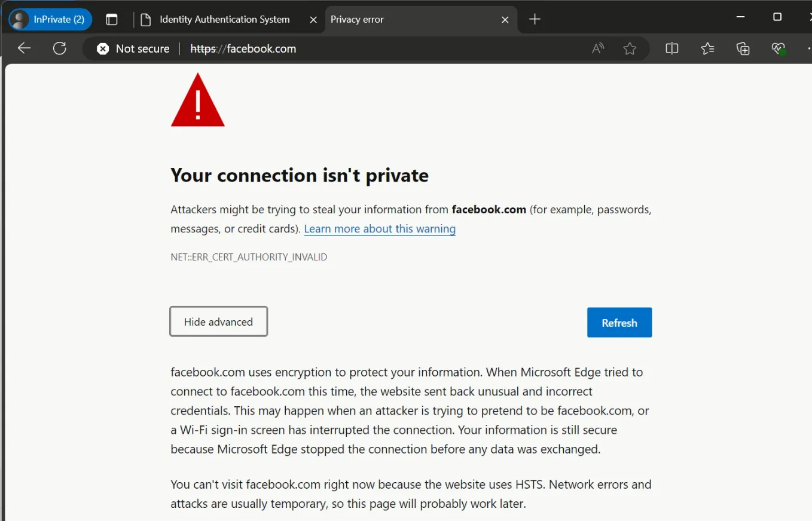Open the tab actions menu icon
The width and height of the screenshot is (812, 521).
(112, 20)
